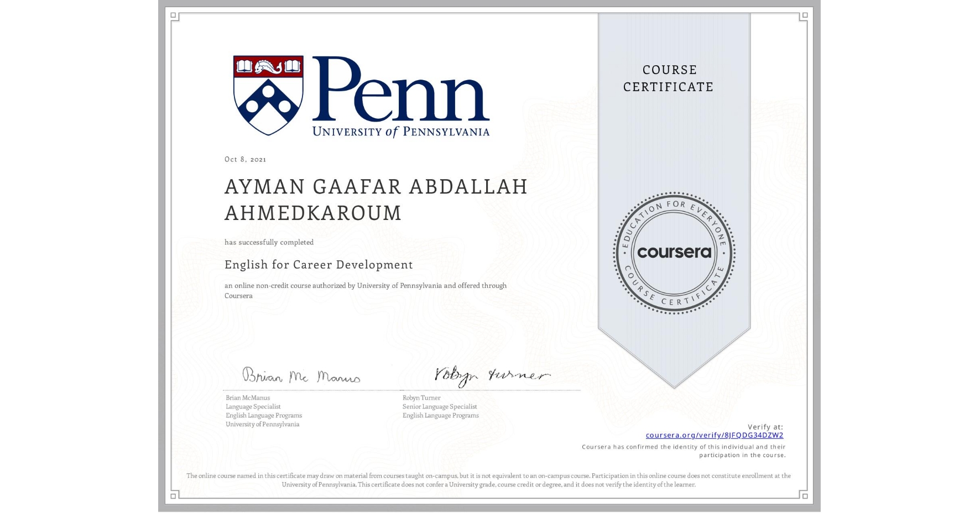Image resolution: width=980 pixels, height=513 pixels.
Task: Click the Penn shield logo
Action: click(269, 95)
